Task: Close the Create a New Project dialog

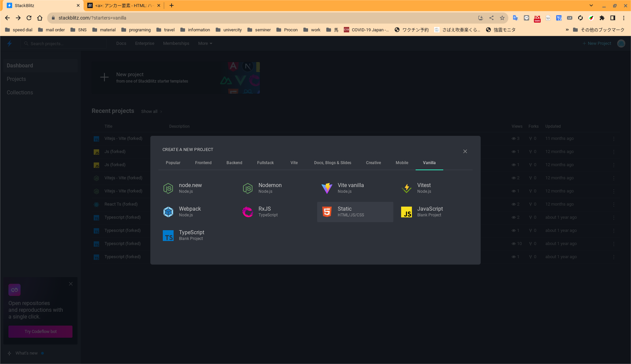Action: point(465,151)
